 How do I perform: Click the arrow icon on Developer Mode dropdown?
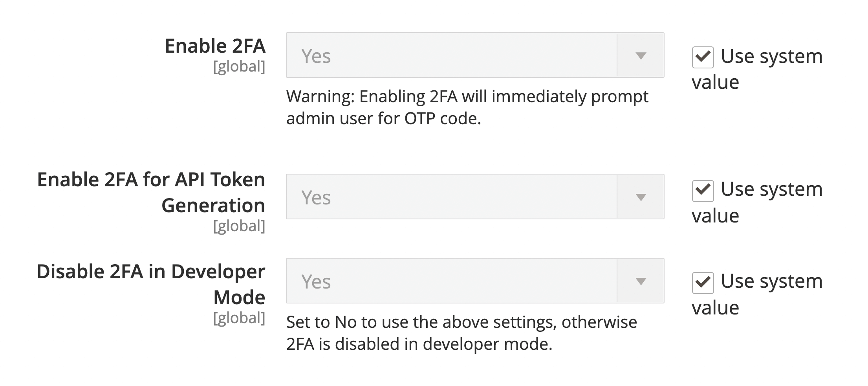point(641,281)
